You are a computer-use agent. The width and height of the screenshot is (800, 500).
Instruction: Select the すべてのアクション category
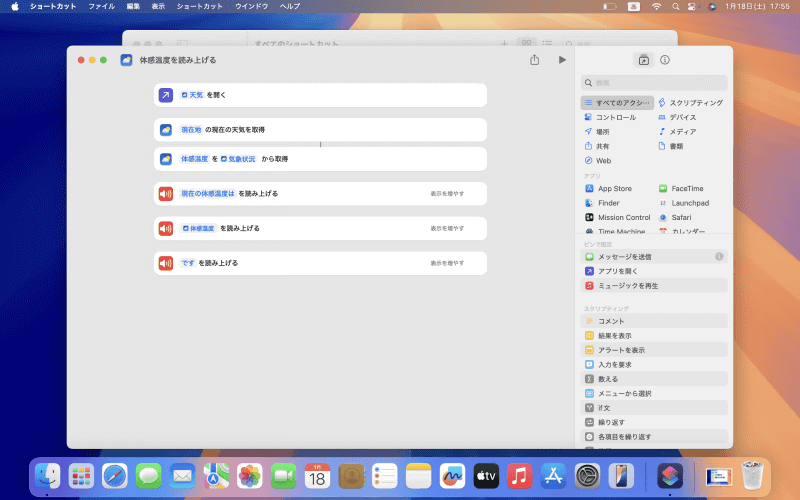coord(617,103)
